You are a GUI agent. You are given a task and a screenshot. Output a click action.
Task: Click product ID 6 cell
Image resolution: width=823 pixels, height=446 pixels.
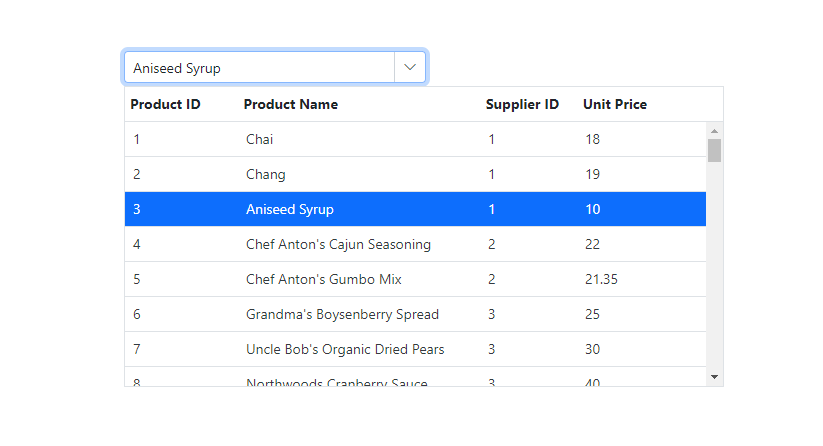click(137, 314)
